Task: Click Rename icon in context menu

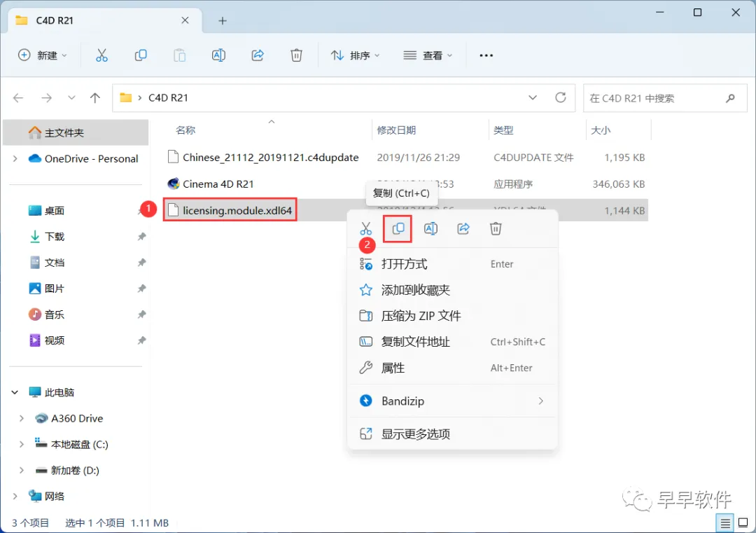Action: pyautogui.click(x=430, y=228)
